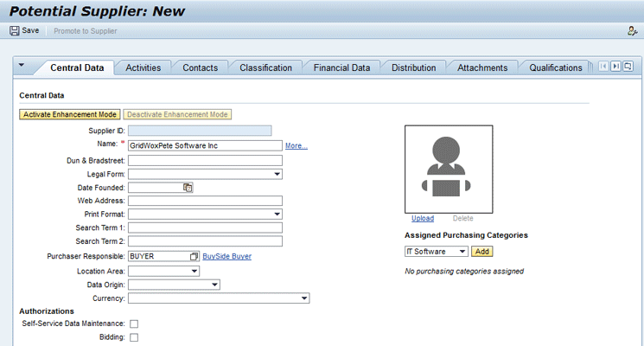Expand the Legal Form dropdown

277,174
